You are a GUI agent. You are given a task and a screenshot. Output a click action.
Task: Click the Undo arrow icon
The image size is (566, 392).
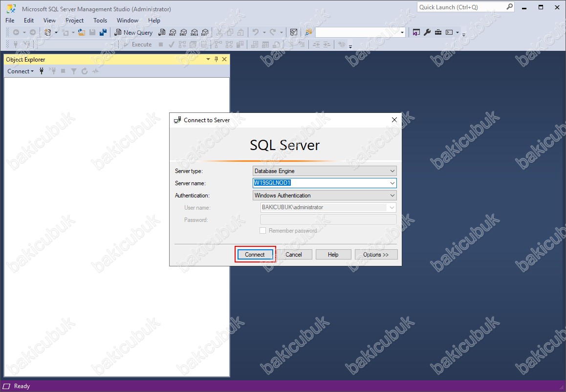coord(256,32)
